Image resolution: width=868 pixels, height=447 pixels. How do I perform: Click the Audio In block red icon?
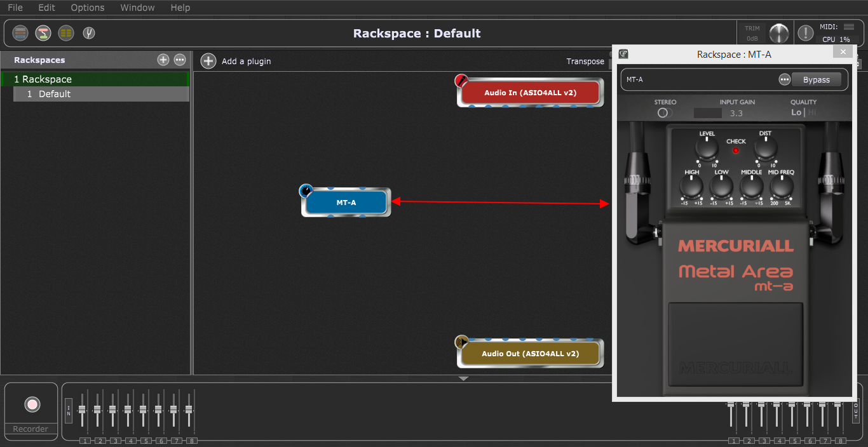[x=461, y=81]
